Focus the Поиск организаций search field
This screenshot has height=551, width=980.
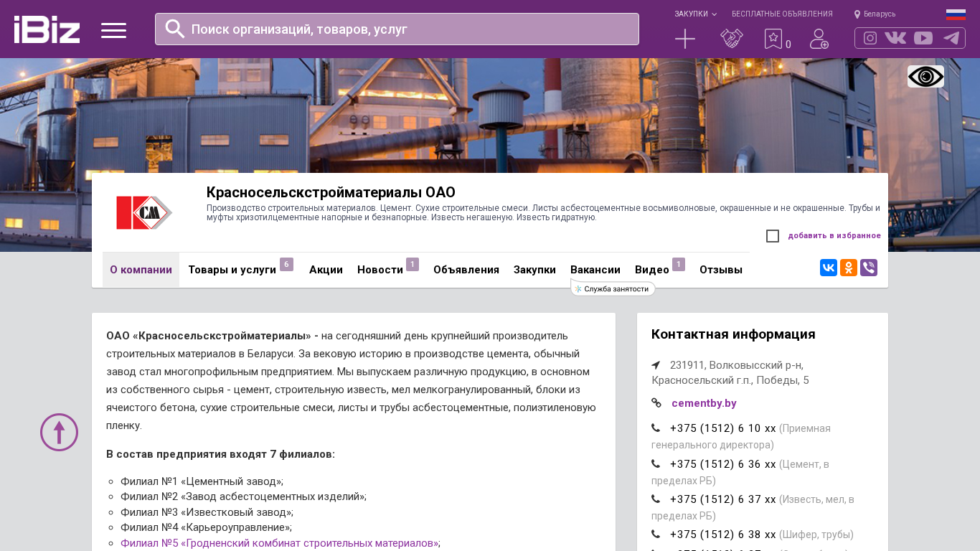397,29
